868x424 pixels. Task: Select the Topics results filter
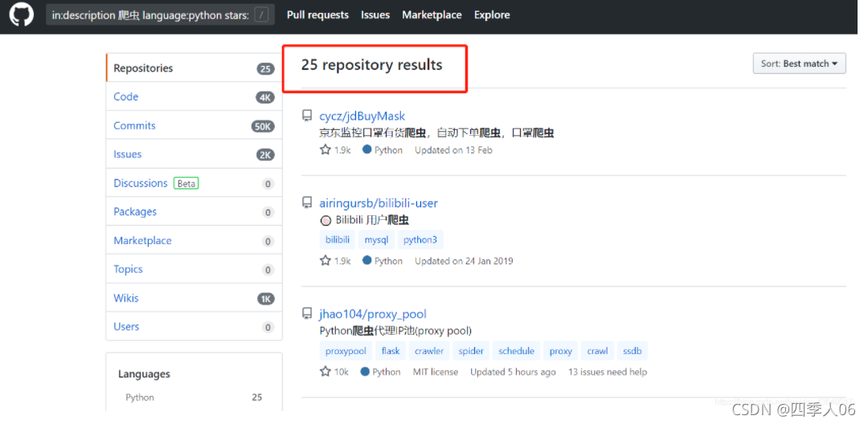(194, 269)
